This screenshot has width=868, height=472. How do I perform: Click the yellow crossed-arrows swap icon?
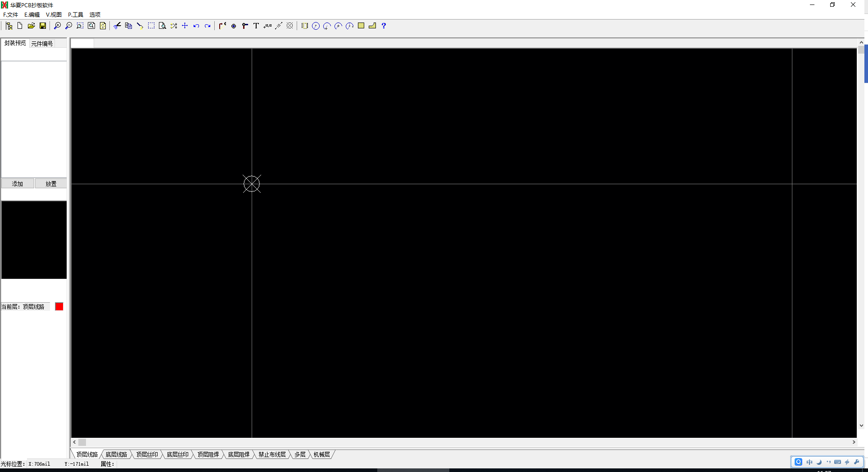[x=174, y=26]
